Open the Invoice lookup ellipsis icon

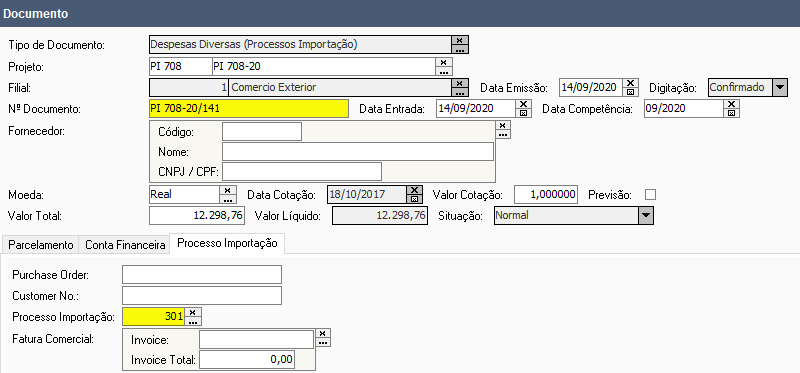pyautogui.click(x=322, y=342)
